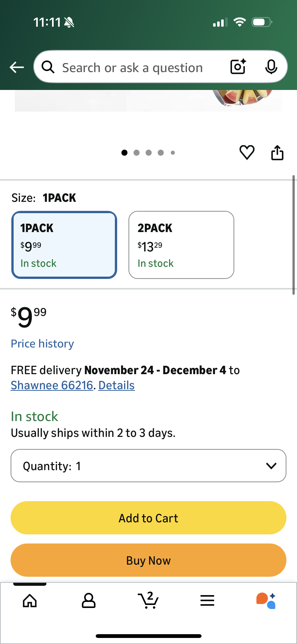Open the shopping cart icon

pos(148,600)
